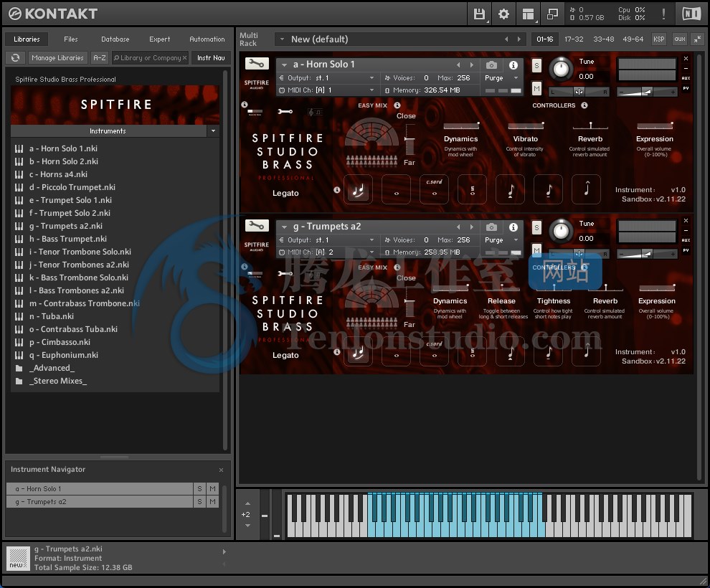Open Multi Rack preset dropdown New (default)

coord(282,39)
